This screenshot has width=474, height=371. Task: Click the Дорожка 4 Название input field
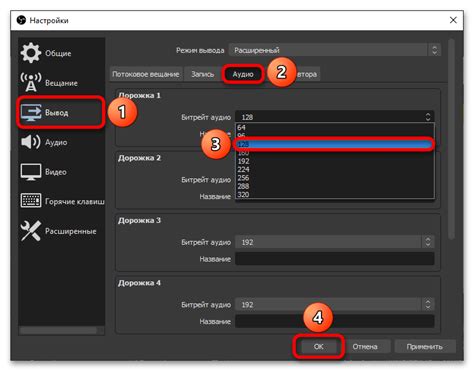335,321
